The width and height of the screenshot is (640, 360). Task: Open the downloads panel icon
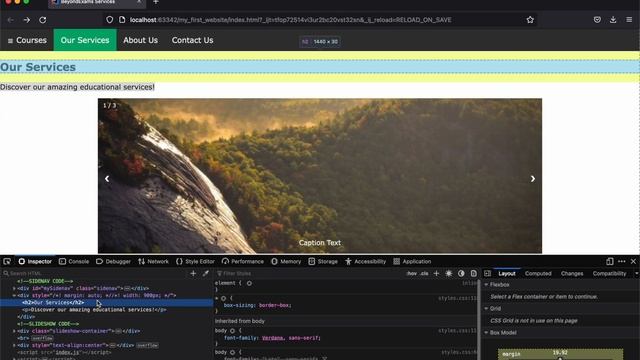pyautogui.click(x=613, y=20)
